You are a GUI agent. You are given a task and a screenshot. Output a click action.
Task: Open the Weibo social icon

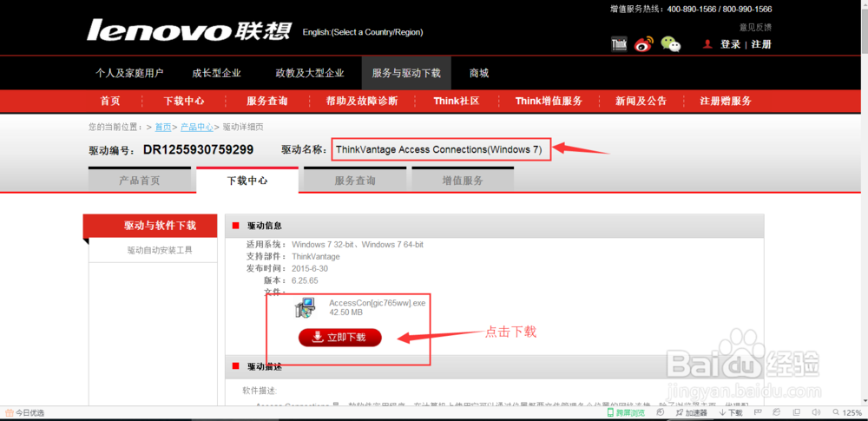644,44
